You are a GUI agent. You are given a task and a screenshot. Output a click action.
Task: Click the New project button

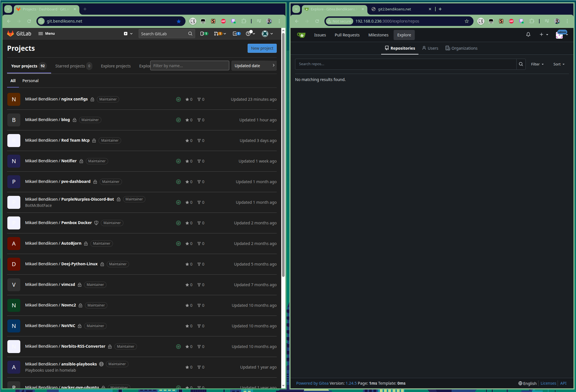click(262, 48)
